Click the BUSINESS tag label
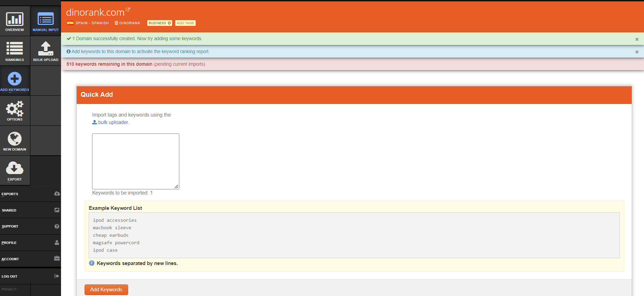This screenshot has height=296, width=644. click(x=157, y=23)
